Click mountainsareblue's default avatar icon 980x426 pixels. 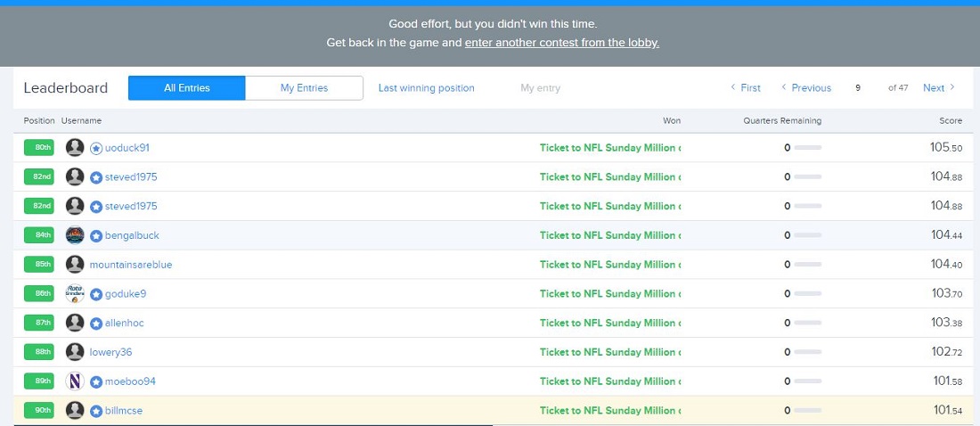coord(75,265)
